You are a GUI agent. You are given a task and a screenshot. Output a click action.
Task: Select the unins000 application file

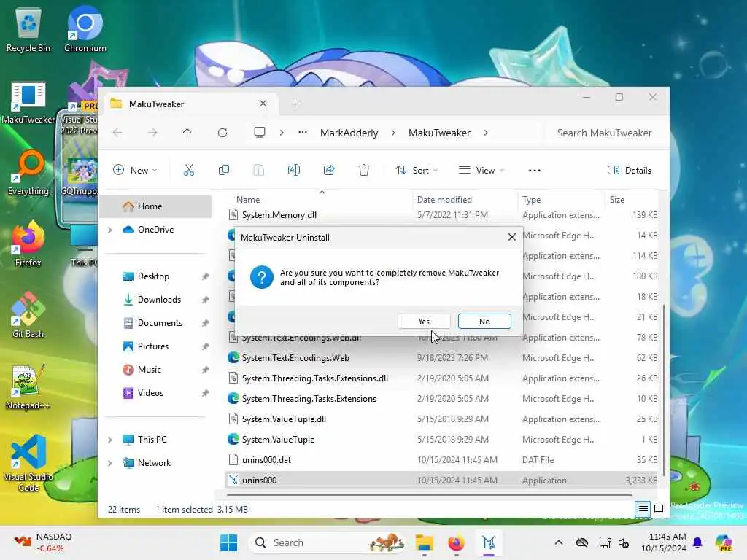point(443,481)
